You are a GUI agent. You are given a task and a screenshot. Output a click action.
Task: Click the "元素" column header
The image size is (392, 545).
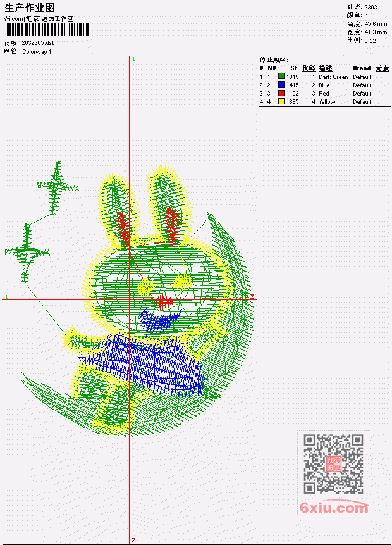(383, 68)
